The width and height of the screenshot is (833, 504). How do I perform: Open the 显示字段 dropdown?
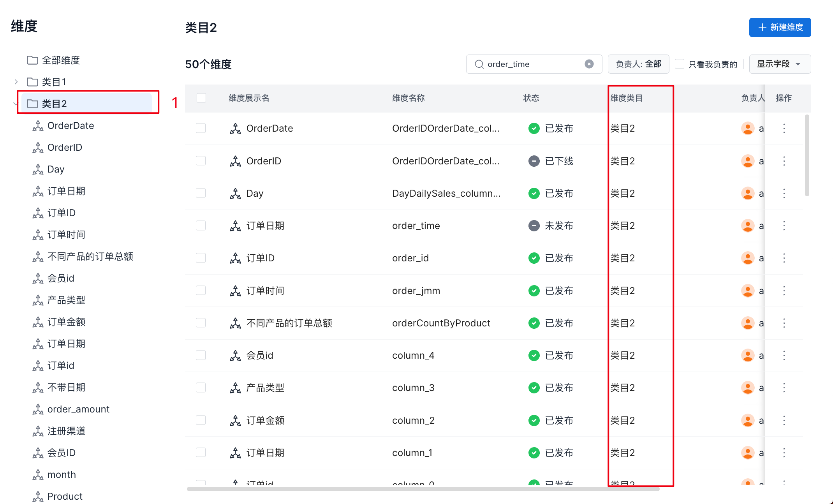coord(780,64)
